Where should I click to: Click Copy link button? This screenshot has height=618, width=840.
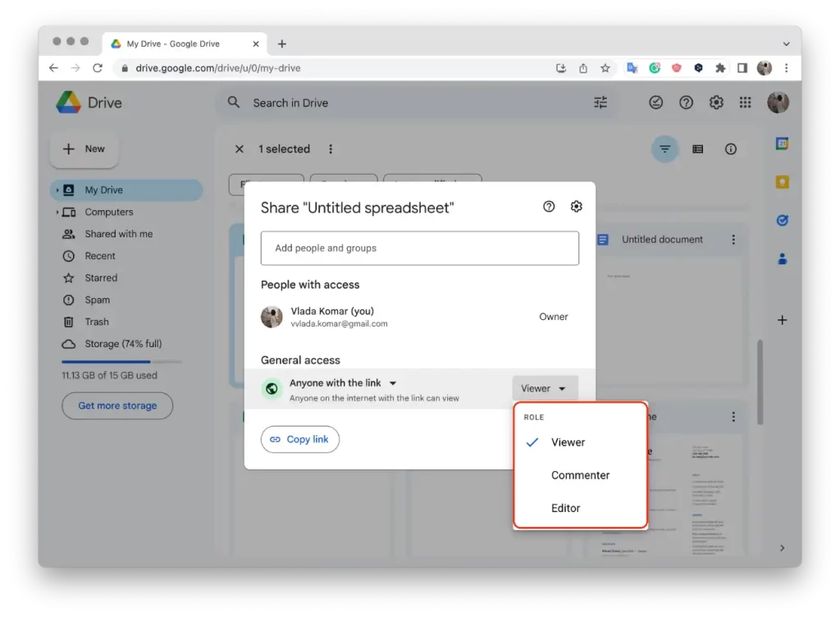click(300, 439)
